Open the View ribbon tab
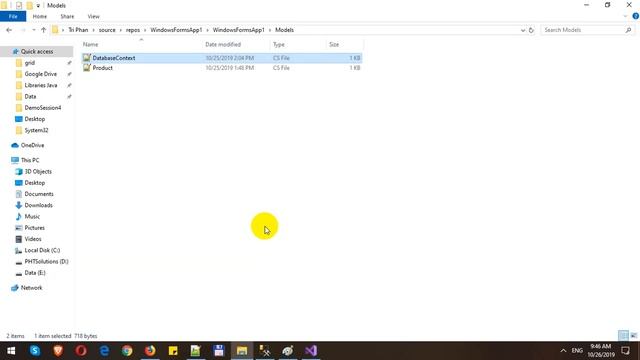640x360 pixels. point(93,16)
